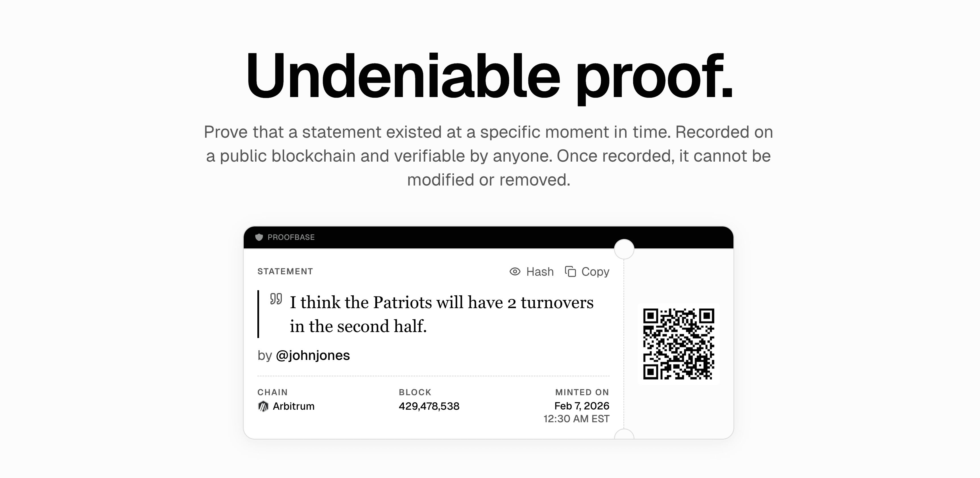This screenshot has width=980, height=478.
Task: Toggle hash visibility with the eye control
Action: tap(515, 271)
